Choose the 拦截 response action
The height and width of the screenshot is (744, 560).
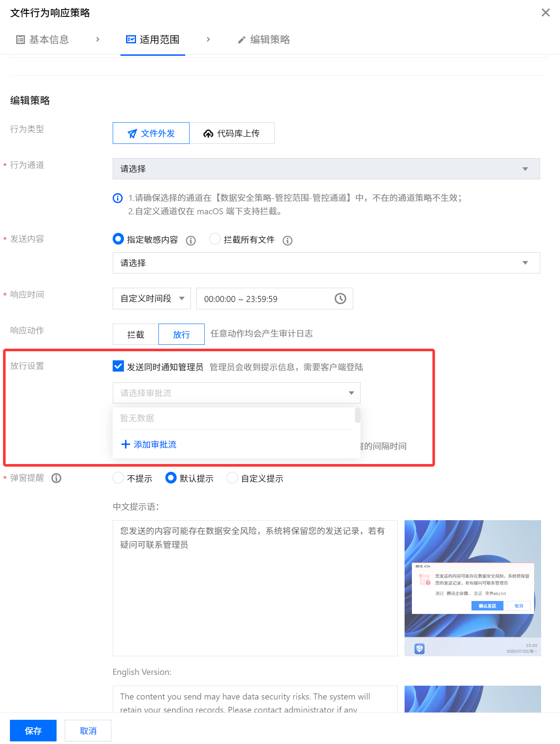pyautogui.click(x=136, y=334)
